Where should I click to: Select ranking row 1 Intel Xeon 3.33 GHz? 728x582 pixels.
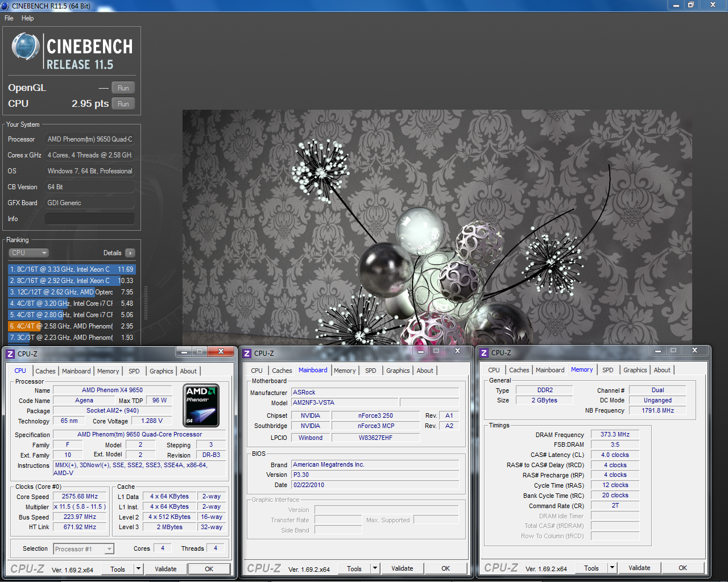(x=72, y=269)
